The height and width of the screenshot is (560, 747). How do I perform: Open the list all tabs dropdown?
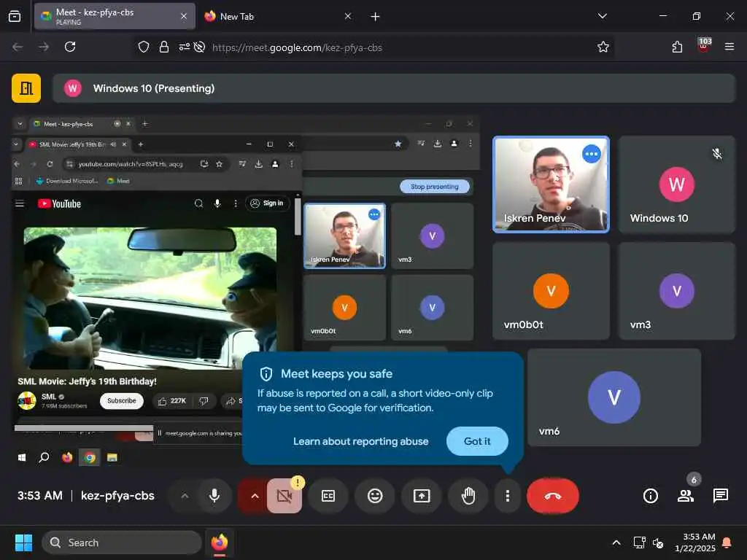602,16
